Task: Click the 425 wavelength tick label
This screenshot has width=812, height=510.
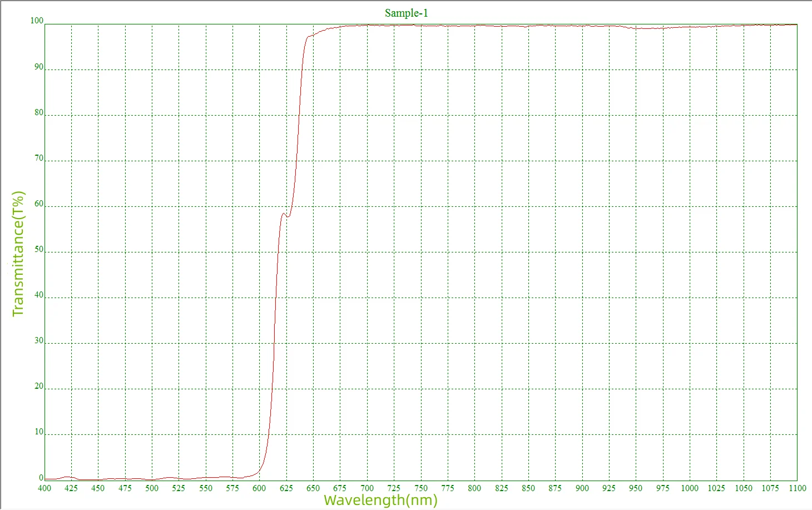Action: tap(71, 488)
